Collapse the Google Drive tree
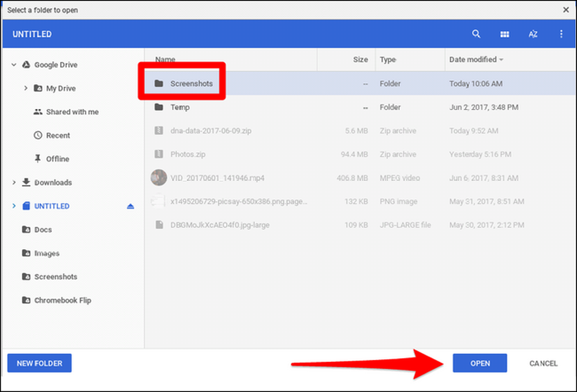The image size is (577, 392). click(14, 65)
